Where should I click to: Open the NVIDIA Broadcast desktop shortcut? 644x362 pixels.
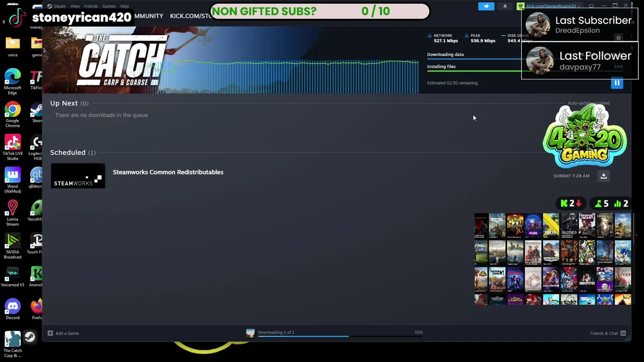pyautogui.click(x=13, y=246)
